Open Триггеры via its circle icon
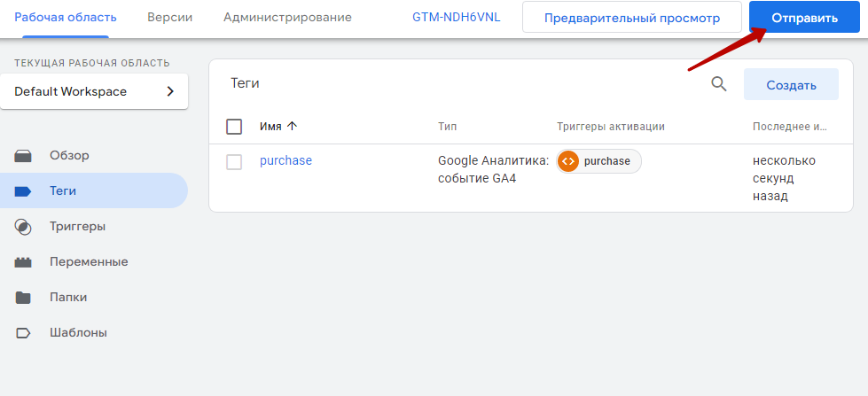Screen dimensions: 868x396 coord(23,227)
